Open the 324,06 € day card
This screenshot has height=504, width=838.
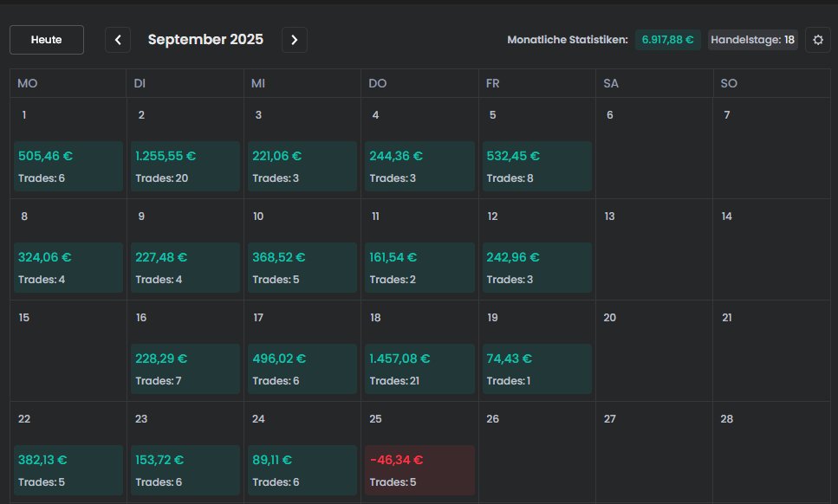click(x=68, y=268)
